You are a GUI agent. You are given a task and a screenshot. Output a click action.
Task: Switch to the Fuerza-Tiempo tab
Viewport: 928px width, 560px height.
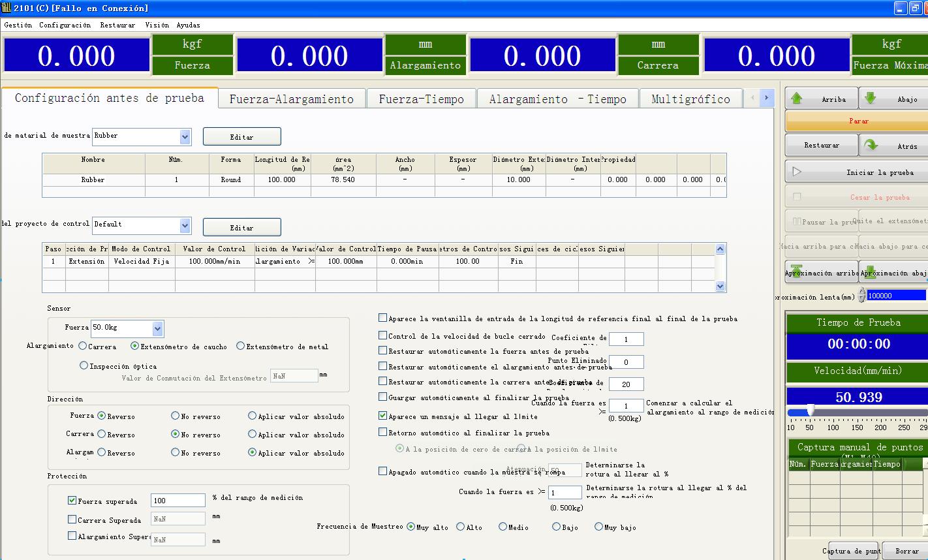pyautogui.click(x=421, y=99)
